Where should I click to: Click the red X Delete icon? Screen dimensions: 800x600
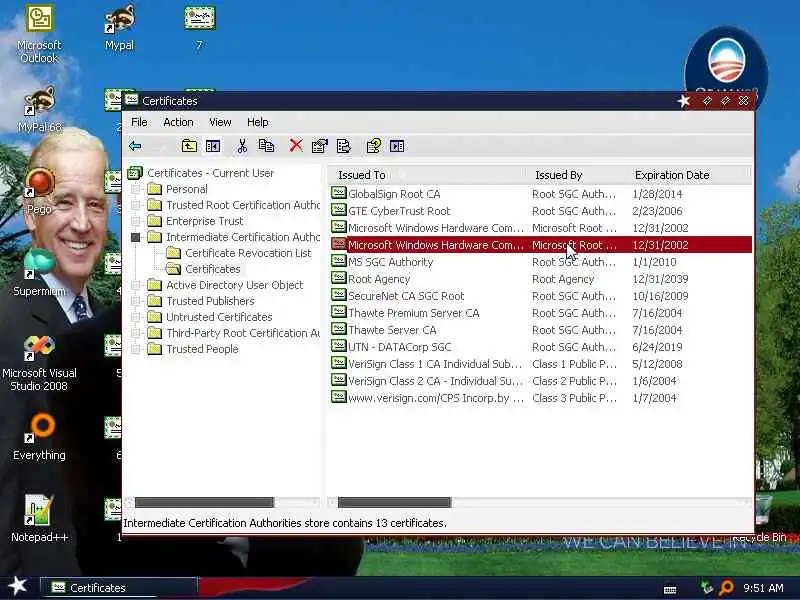point(296,146)
